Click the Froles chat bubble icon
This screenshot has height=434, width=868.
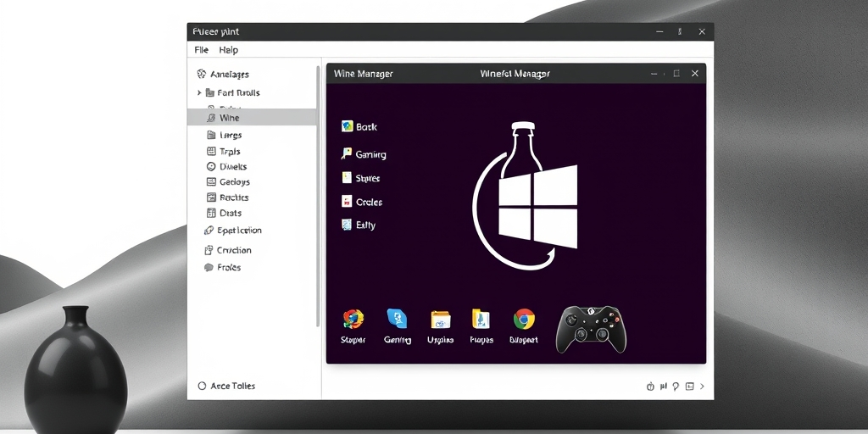209,267
